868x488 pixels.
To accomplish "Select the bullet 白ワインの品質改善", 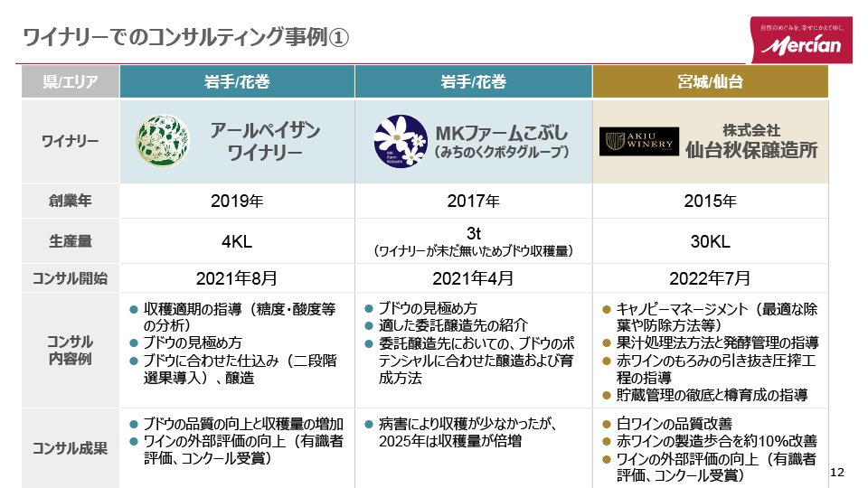I will (675, 424).
